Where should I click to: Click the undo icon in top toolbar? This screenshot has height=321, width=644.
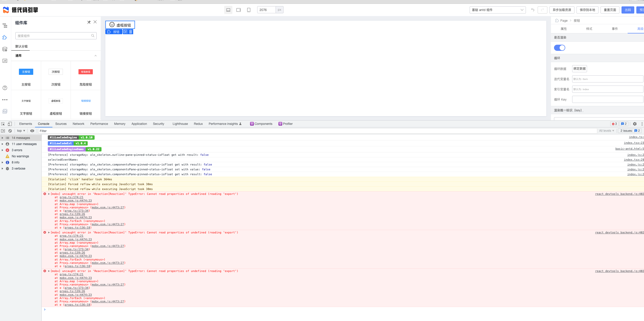pyautogui.click(x=533, y=10)
